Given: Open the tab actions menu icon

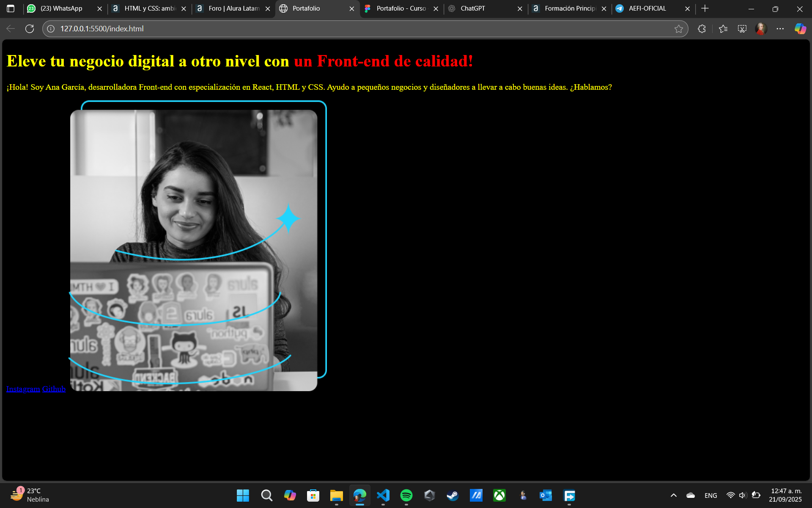Looking at the screenshot, I should click(11, 8).
